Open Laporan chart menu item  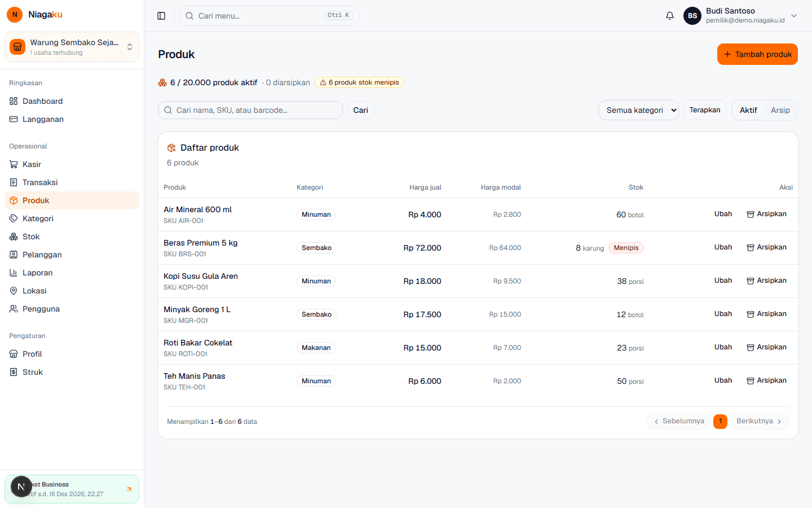pyautogui.click(x=72, y=273)
